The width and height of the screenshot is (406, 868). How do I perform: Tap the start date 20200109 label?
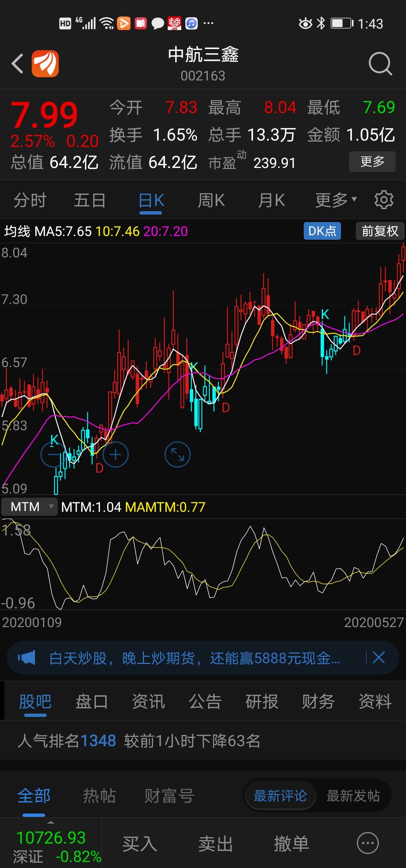32,622
